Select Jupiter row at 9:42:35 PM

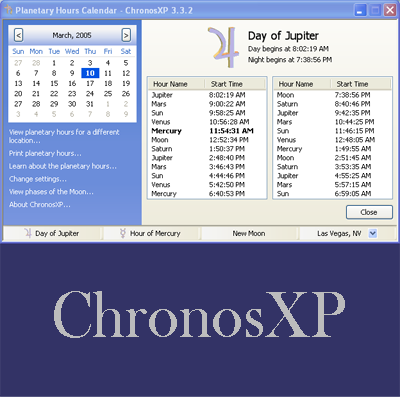(332, 113)
